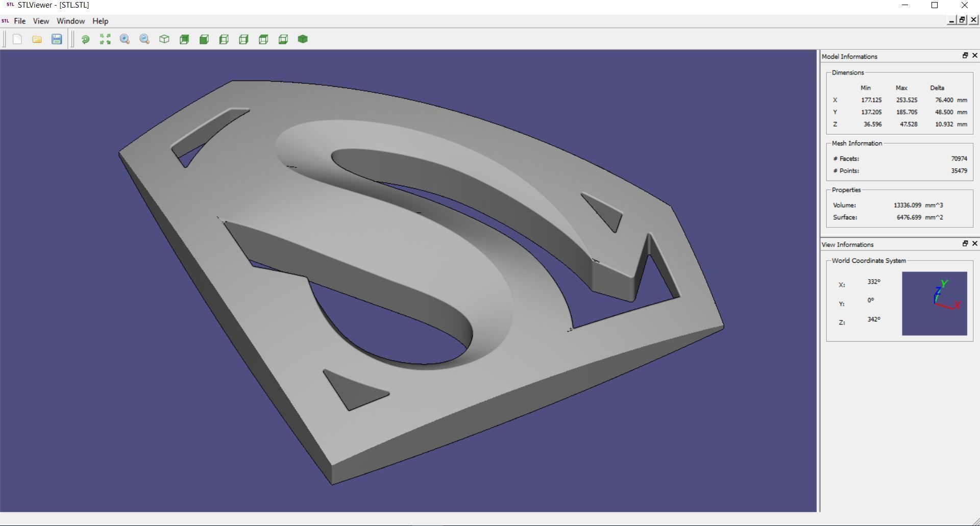Click the Y rotation value 0°
Screen dimensions: 980x526
[871, 300]
